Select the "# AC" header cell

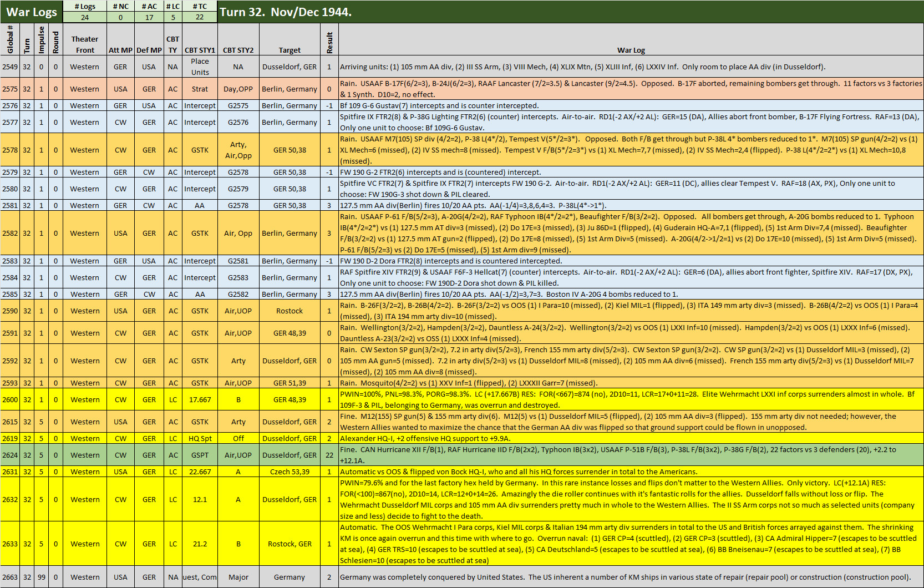tap(149, 6)
